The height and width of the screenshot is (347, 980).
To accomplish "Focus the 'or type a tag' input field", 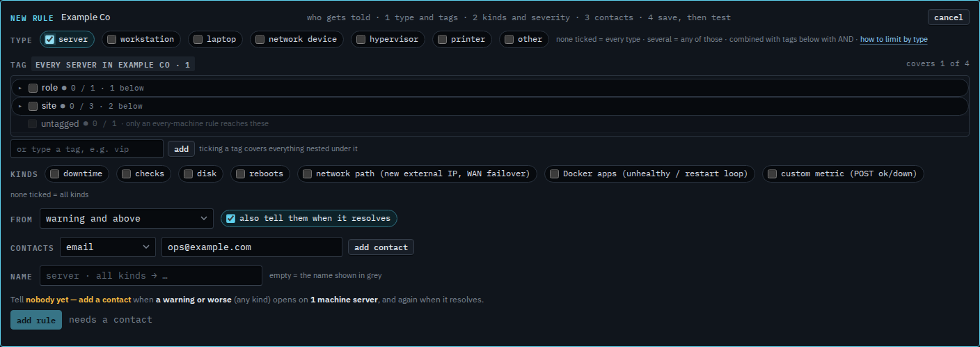I will 87,149.
